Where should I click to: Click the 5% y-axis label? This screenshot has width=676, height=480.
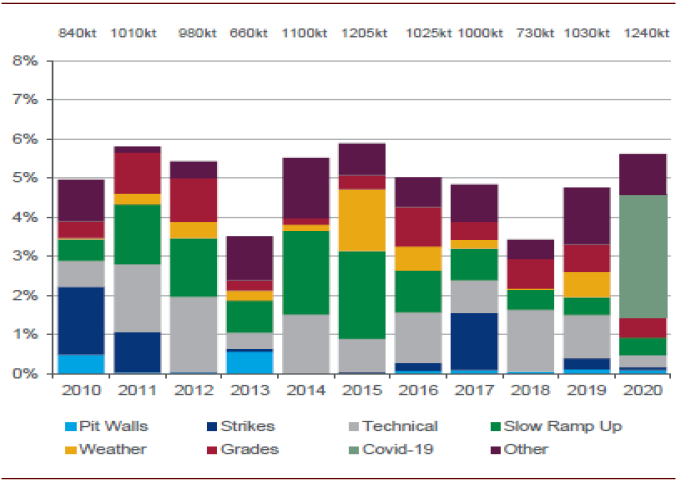tap(25, 178)
